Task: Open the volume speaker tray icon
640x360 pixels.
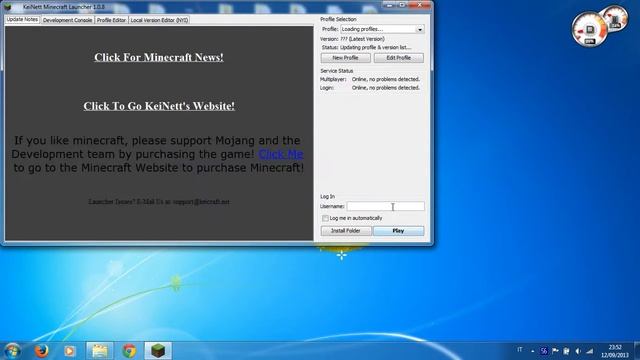Action: pyautogui.click(x=578, y=351)
